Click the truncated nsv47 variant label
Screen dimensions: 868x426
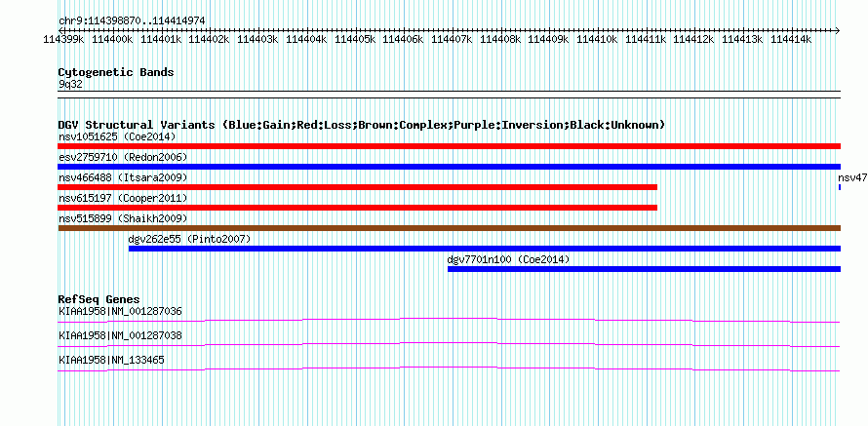pyautogui.click(x=852, y=177)
